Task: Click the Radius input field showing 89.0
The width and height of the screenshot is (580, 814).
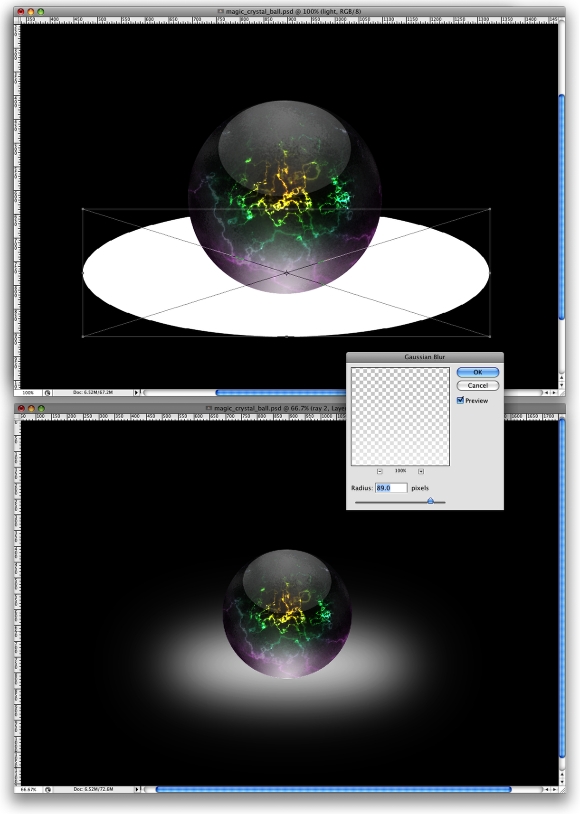Action: tap(391, 488)
